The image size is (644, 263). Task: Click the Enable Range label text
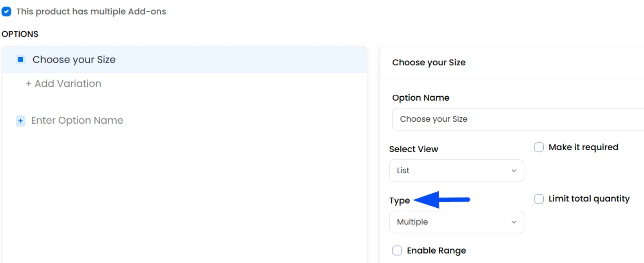436,250
